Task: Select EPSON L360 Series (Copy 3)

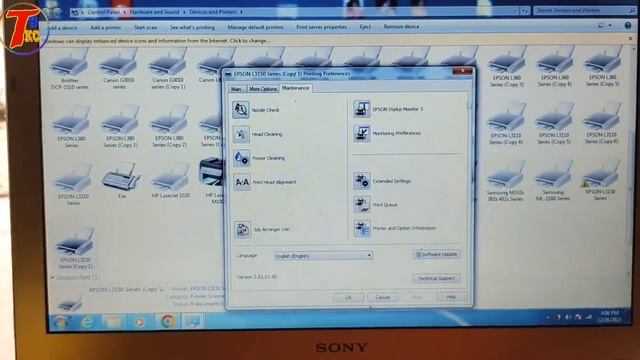Action: [x=507, y=68]
